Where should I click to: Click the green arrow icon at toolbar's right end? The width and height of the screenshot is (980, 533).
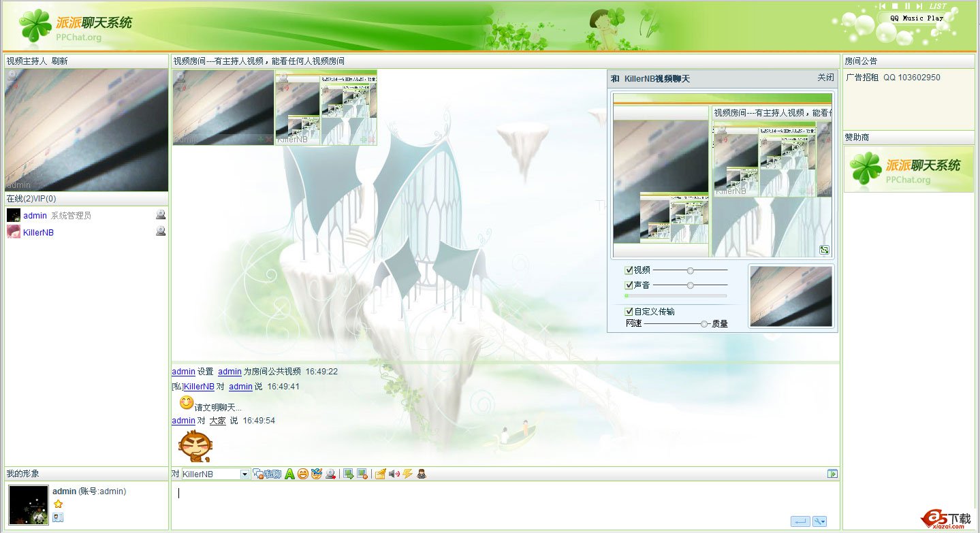point(832,474)
